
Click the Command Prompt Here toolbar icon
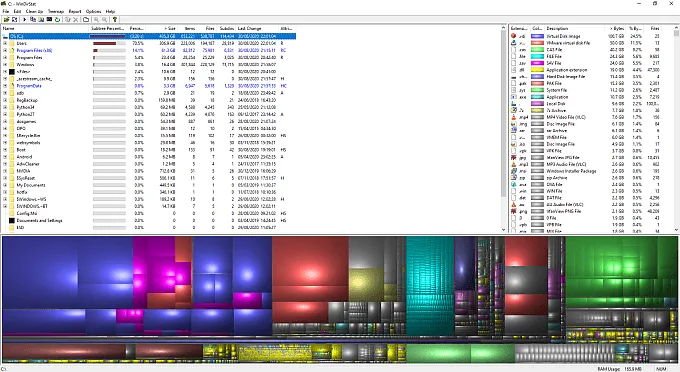(x=49, y=20)
